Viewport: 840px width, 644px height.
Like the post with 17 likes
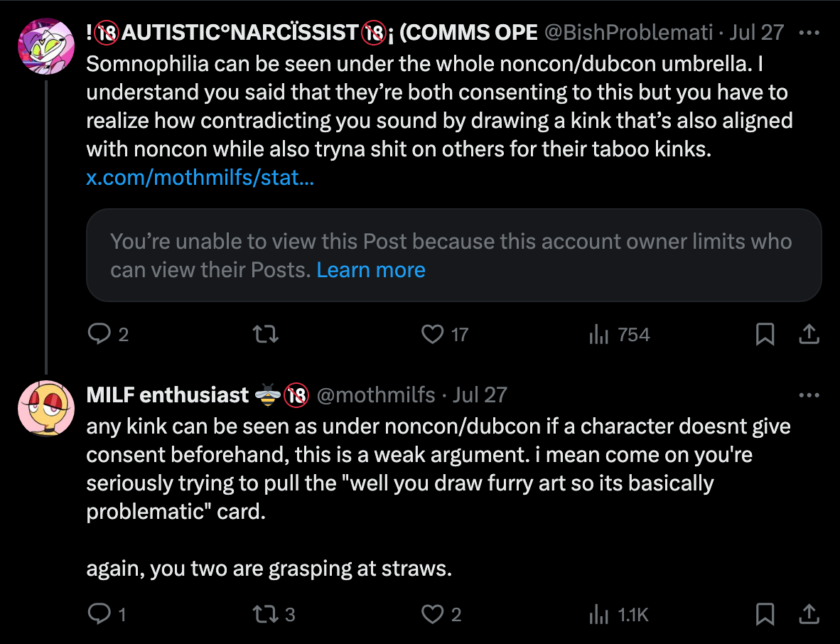[433, 334]
